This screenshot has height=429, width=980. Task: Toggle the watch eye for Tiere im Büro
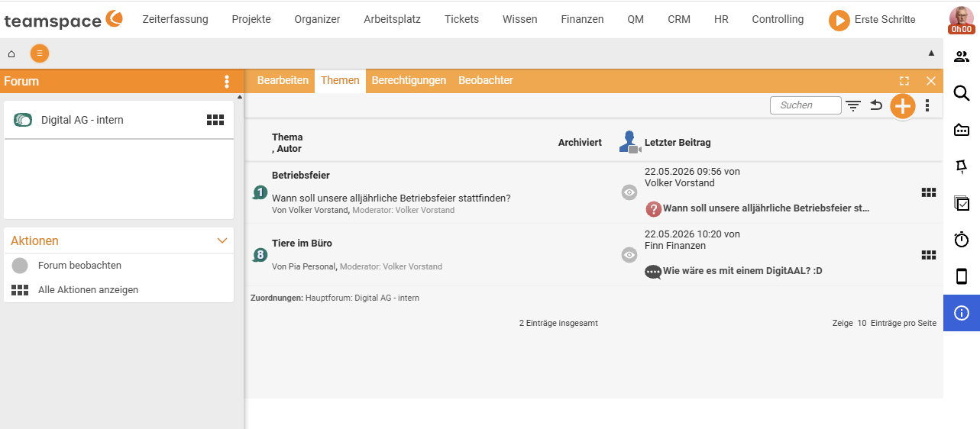click(x=629, y=255)
